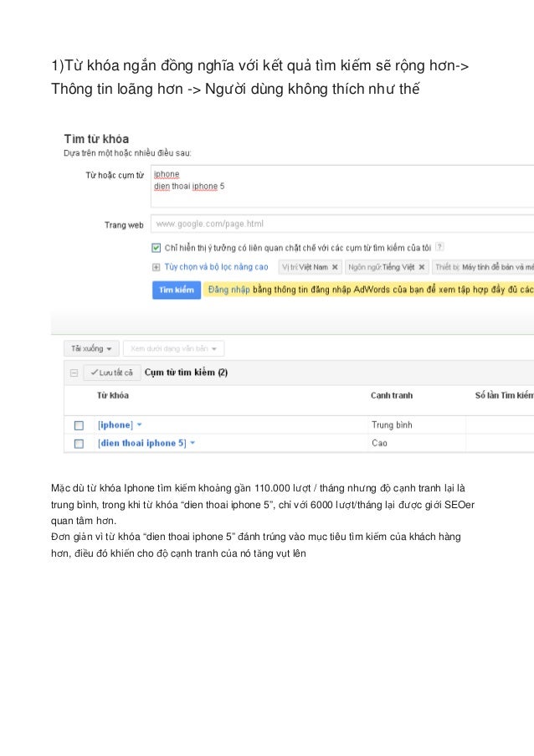The height and width of the screenshot is (756, 534).
Task: Follow the 'Đăng nhập' sign-in link
Action: [229, 290]
